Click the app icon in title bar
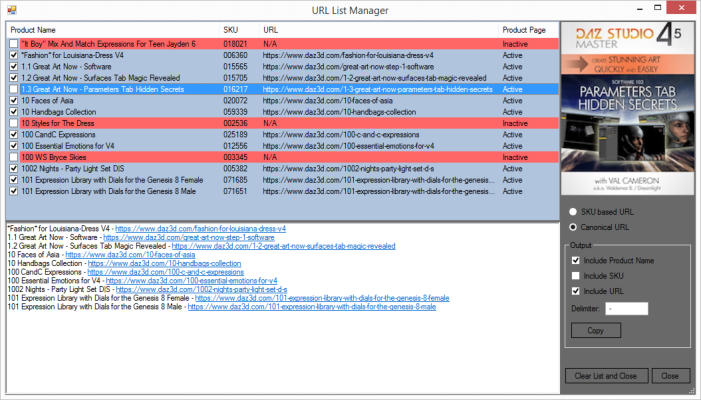701x400 pixels. click(11, 9)
